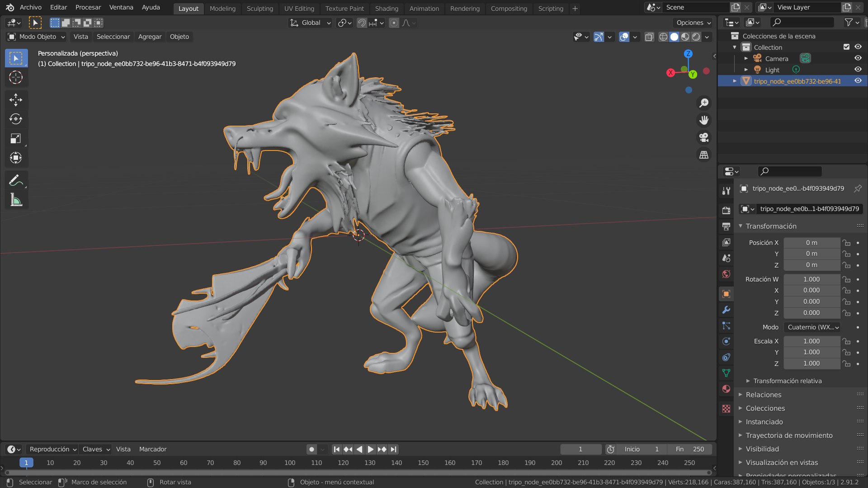
Task: Switch to wireframe shading mode
Action: [663, 37]
